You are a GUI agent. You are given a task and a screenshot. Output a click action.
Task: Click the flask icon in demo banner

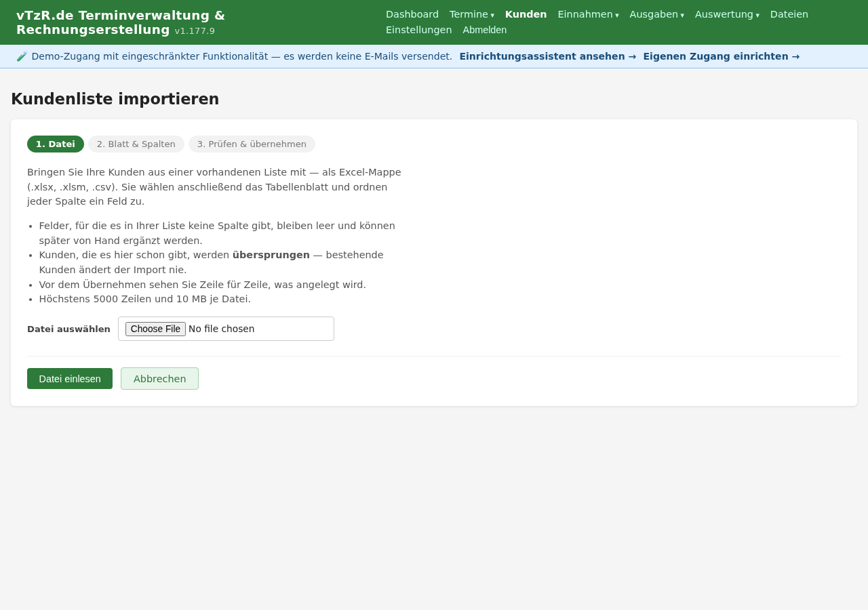point(22,56)
